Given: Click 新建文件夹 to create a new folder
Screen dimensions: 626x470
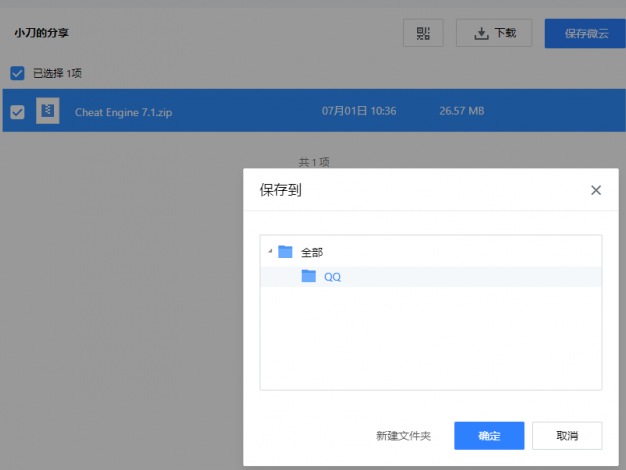Looking at the screenshot, I should (403, 436).
